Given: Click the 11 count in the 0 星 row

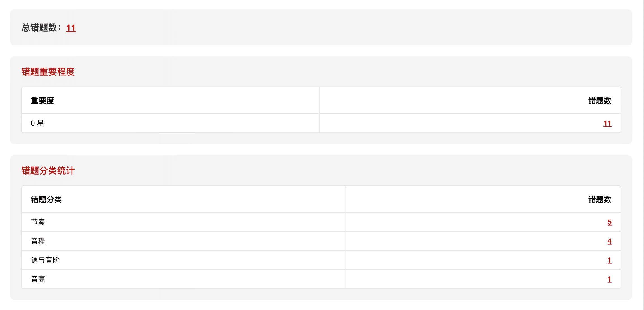Looking at the screenshot, I should (607, 123).
